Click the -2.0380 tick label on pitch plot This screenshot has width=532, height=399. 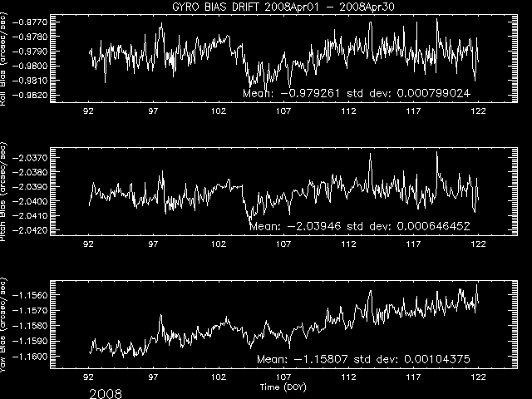30,172
